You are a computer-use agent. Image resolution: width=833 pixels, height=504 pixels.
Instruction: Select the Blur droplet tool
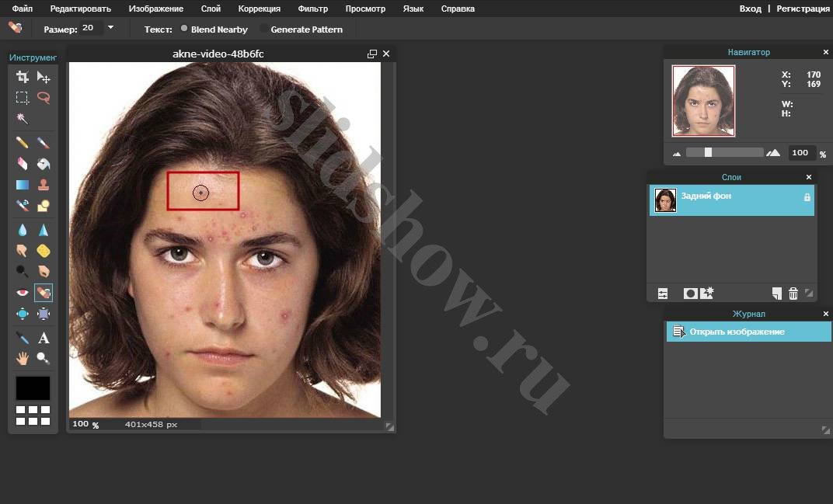[23, 229]
